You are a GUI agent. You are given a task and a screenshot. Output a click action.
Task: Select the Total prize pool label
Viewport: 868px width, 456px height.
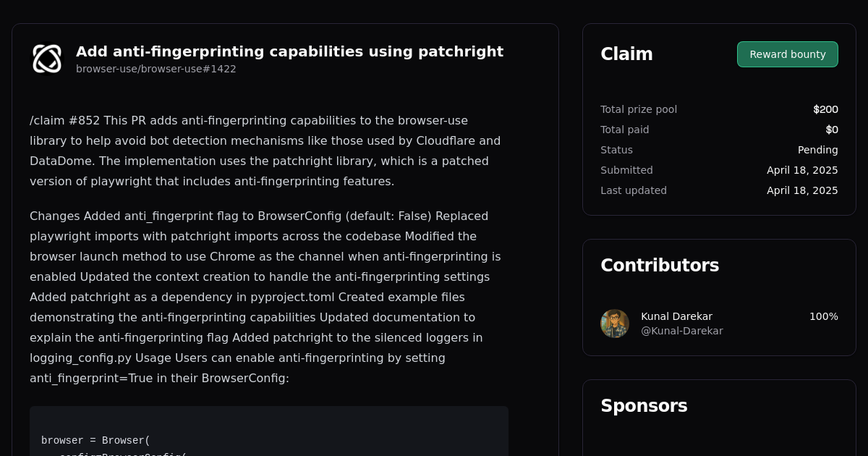coord(639,109)
